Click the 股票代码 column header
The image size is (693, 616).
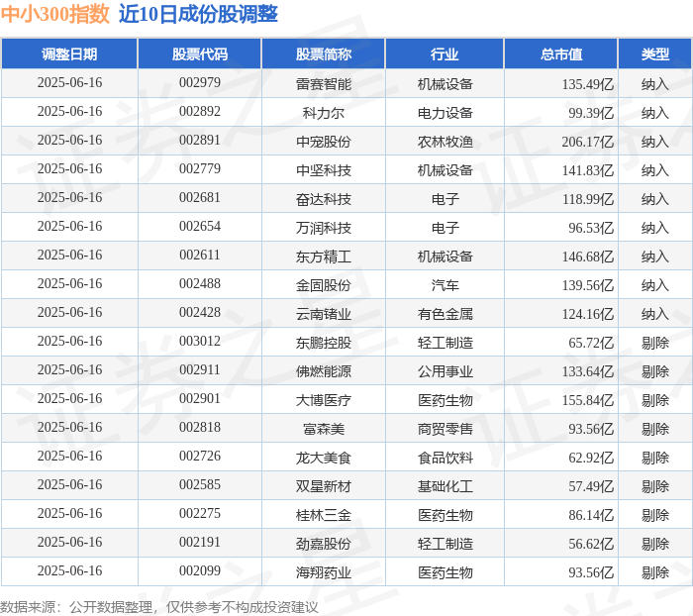(x=200, y=54)
